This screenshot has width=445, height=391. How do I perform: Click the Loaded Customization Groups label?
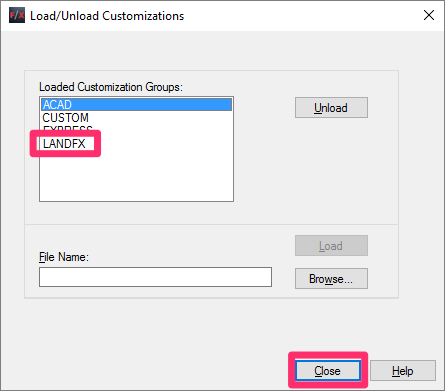pyautogui.click(x=111, y=87)
